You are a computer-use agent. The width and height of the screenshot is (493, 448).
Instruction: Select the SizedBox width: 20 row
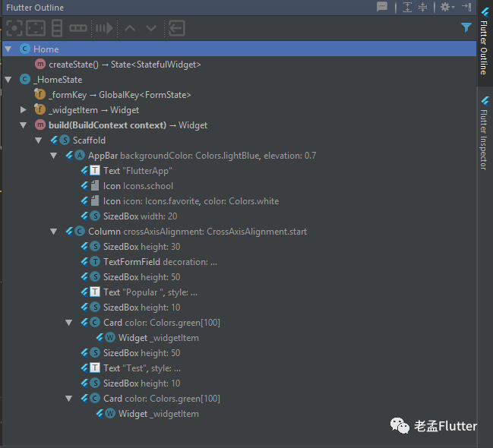point(239,216)
